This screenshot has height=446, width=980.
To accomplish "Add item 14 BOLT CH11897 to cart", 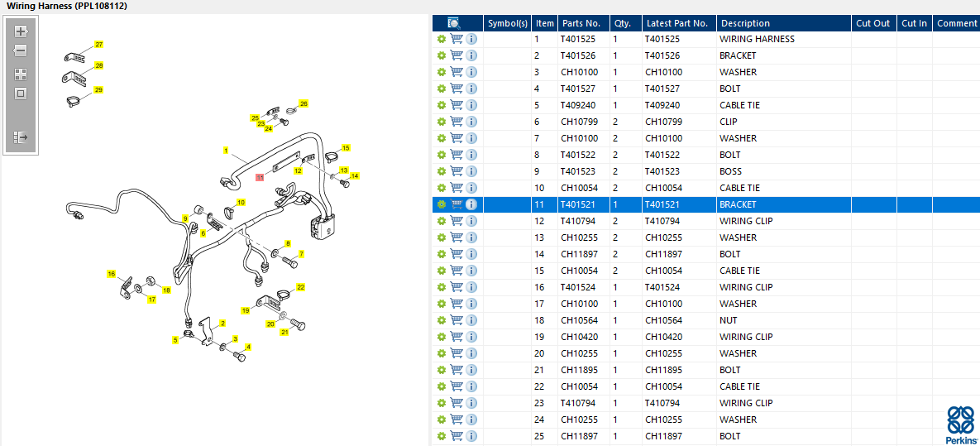I will [457, 254].
